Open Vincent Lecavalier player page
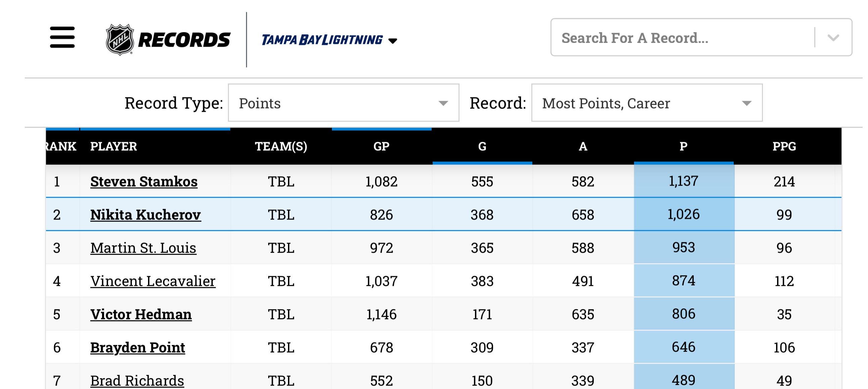Screen dimensions: 868x389 tap(153, 281)
